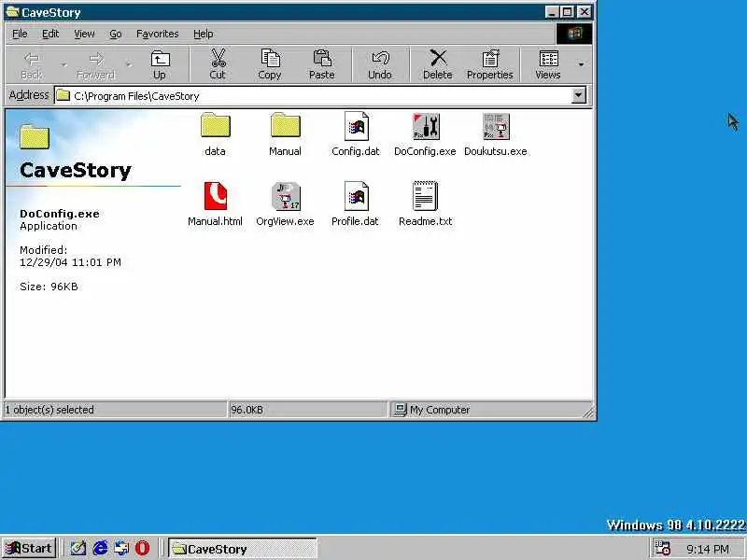Viewport: 747px width, 560px height.
Task: Click the Undo toolbar button
Action: point(380,64)
